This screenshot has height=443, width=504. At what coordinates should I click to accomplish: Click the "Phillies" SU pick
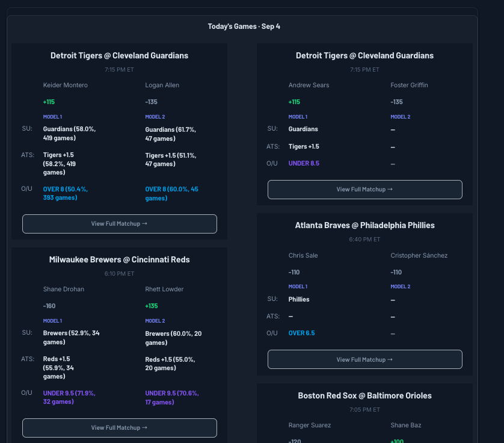[x=299, y=300]
